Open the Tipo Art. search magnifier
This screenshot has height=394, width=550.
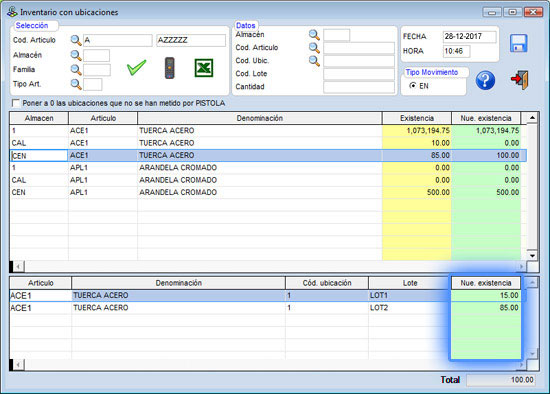tap(76, 84)
